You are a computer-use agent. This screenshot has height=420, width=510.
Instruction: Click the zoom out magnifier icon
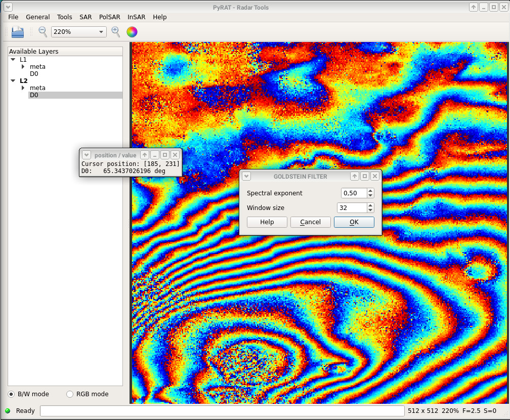pos(42,31)
